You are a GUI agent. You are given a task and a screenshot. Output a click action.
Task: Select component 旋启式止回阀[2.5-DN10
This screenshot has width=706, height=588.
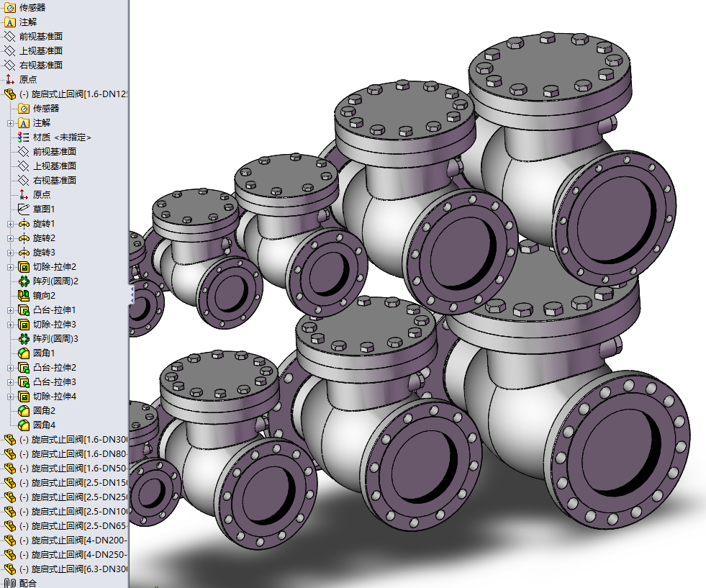pos(74,512)
